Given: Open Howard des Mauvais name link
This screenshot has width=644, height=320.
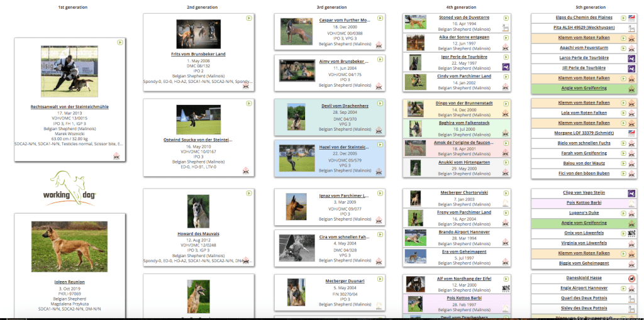Looking at the screenshot, I should click(198, 234).
